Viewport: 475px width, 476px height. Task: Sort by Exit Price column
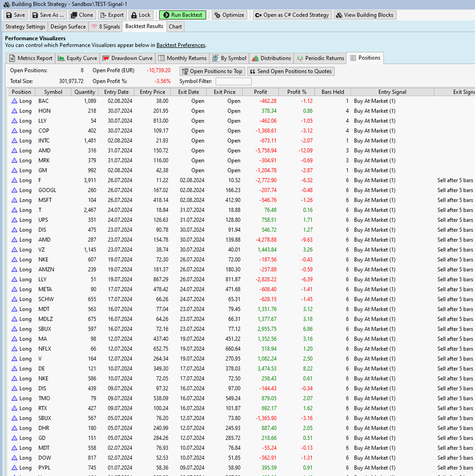[x=225, y=92]
